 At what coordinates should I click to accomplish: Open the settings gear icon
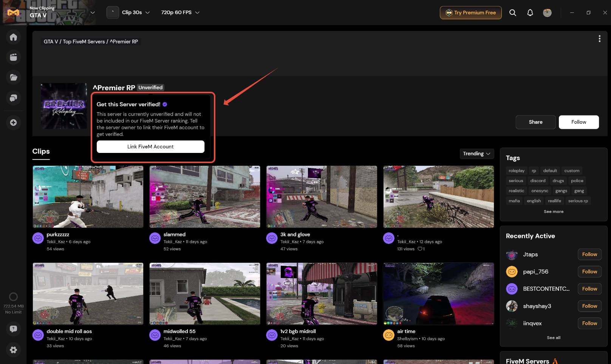[x=13, y=350]
